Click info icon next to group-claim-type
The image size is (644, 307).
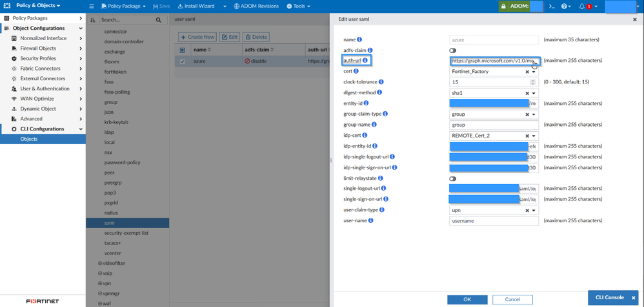385,114
